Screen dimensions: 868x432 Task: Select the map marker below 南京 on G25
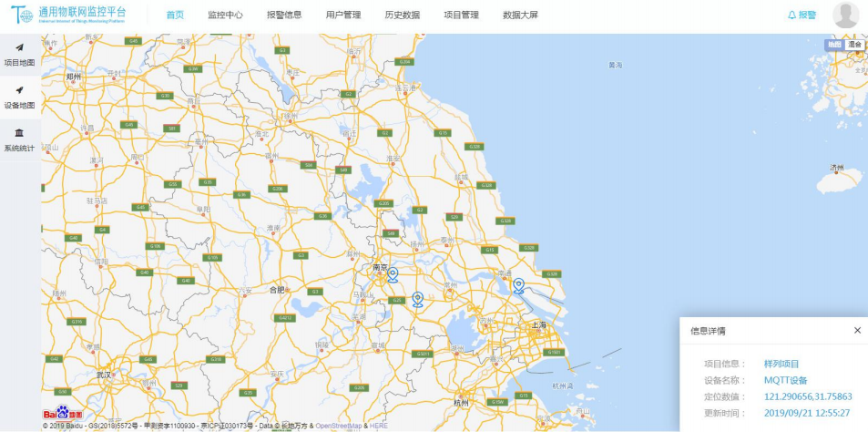pos(417,299)
